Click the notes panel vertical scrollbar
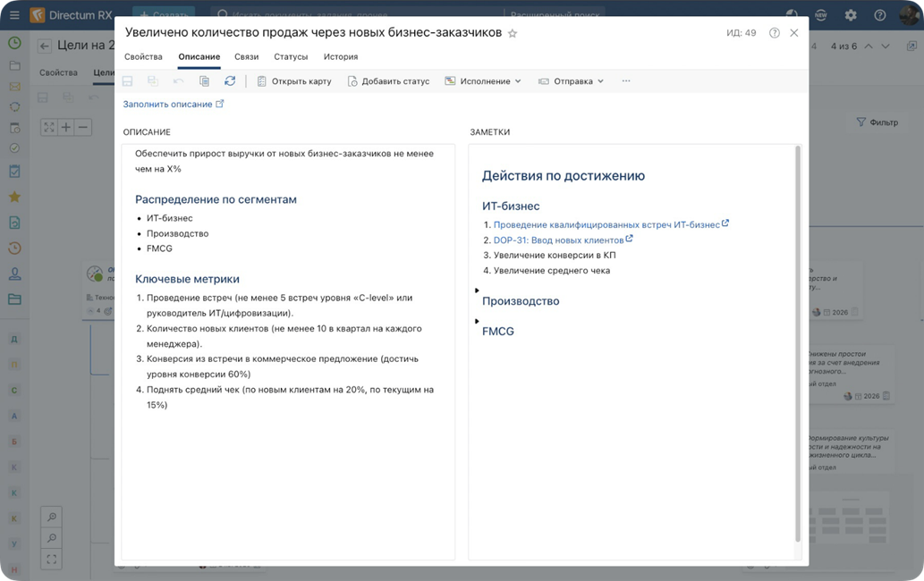 pyautogui.click(x=798, y=340)
